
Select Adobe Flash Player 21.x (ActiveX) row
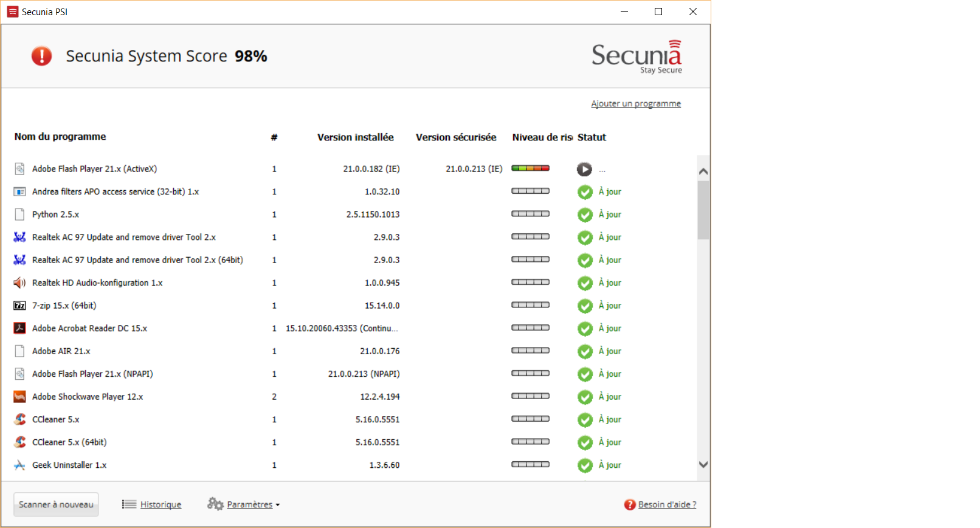point(354,169)
